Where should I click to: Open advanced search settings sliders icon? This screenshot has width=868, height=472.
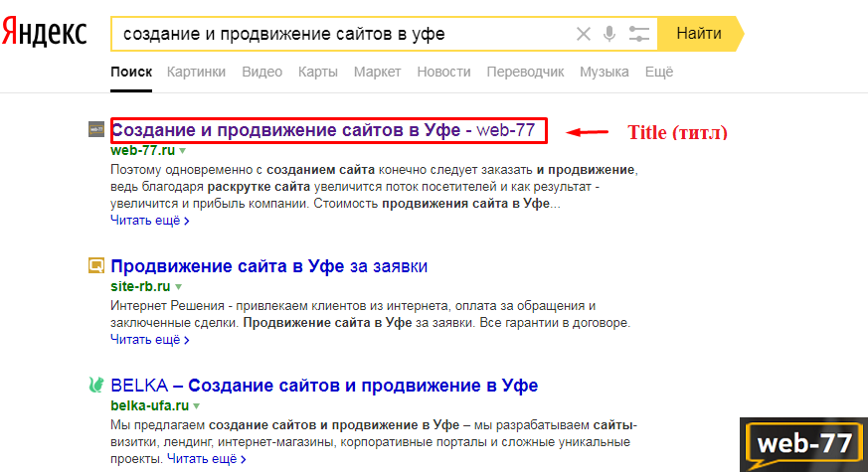pyautogui.click(x=639, y=34)
